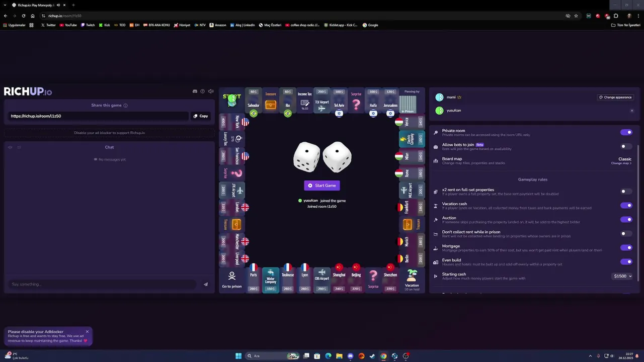Disable Vacation cash switch
644x362 pixels.
pos(626,206)
